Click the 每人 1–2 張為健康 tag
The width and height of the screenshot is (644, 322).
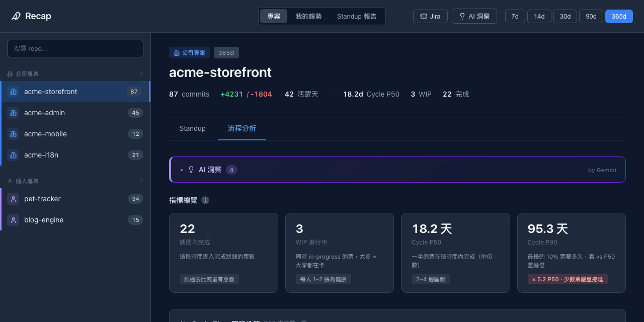[x=324, y=279]
